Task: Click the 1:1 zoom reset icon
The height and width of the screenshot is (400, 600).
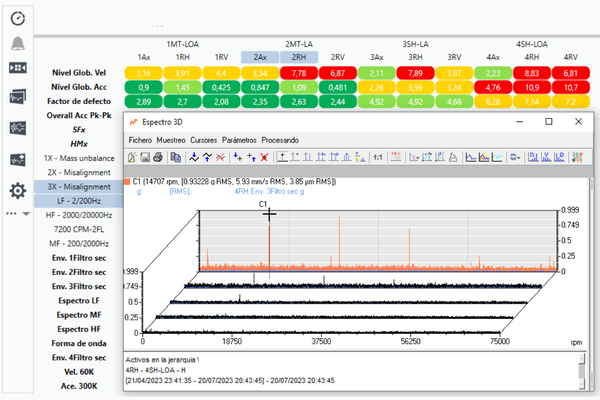Action: pyautogui.click(x=378, y=157)
